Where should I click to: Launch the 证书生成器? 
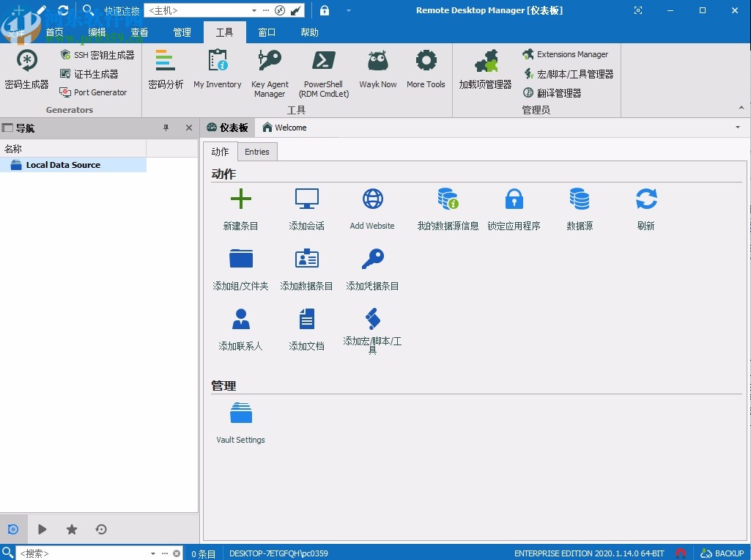(88, 73)
